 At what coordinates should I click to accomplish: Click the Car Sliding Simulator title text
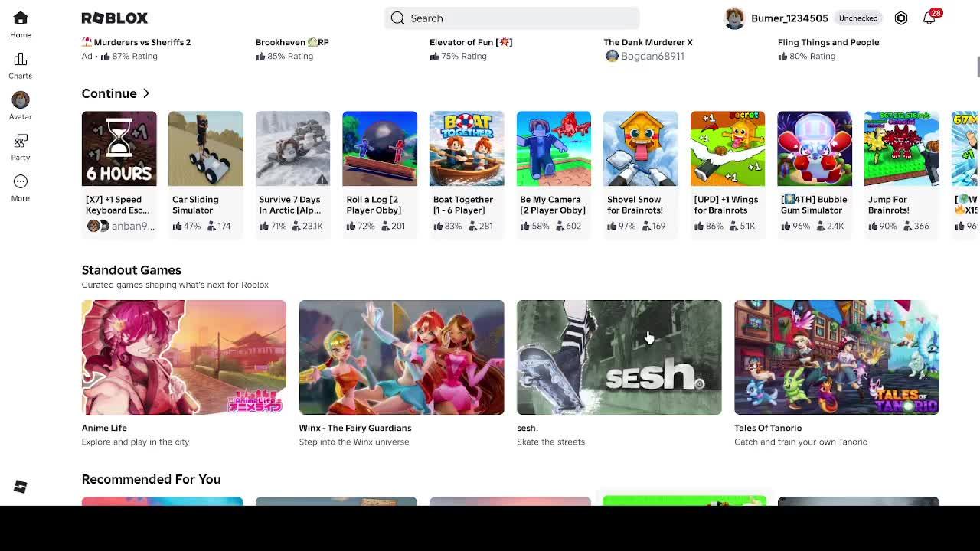point(195,205)
